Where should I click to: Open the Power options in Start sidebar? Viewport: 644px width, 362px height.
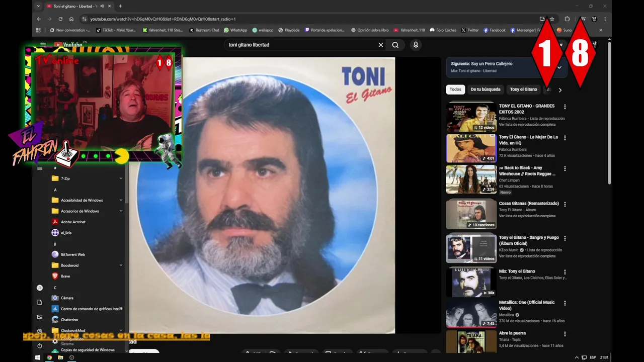click(40, 346)
